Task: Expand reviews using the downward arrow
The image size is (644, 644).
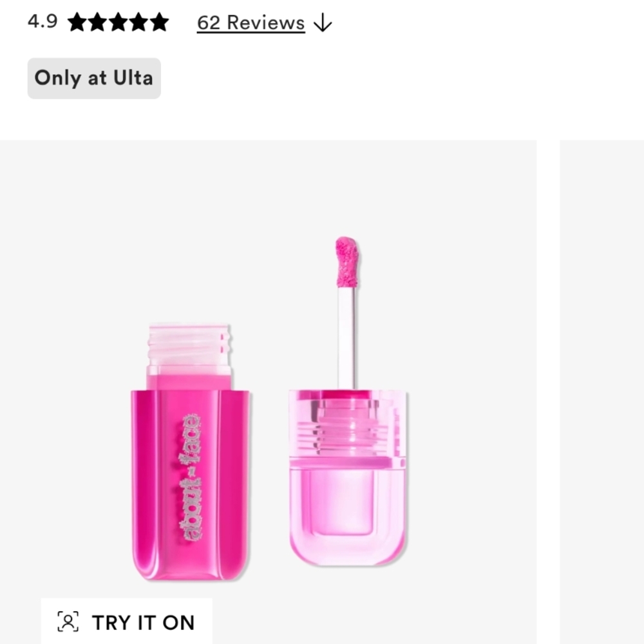Action: (x=323, y=23)
